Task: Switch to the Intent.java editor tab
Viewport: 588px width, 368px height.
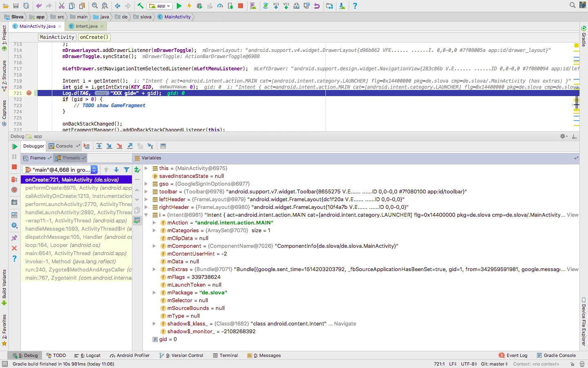Action: pyautogui.click(x=86, y=26)
